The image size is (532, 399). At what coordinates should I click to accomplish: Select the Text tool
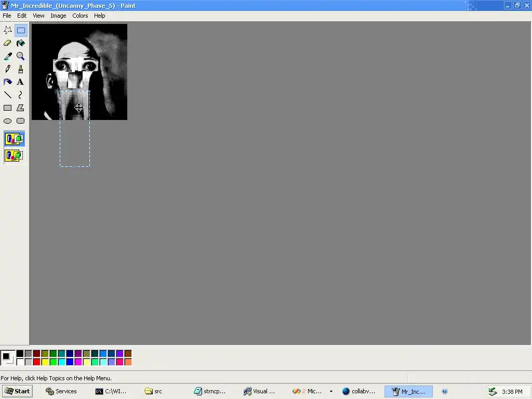point(21,82)
